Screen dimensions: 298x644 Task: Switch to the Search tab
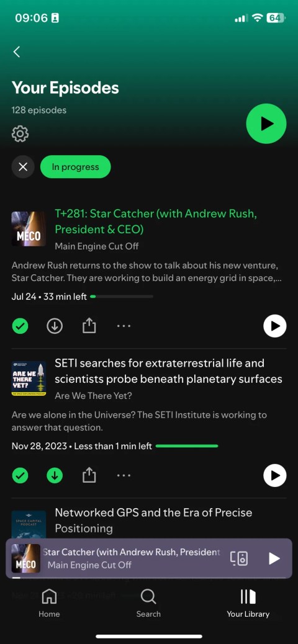click(x=148, y=604)
